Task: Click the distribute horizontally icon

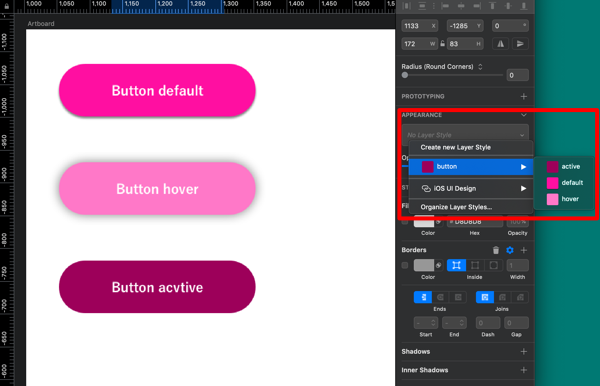Action: tap(406, 6)
